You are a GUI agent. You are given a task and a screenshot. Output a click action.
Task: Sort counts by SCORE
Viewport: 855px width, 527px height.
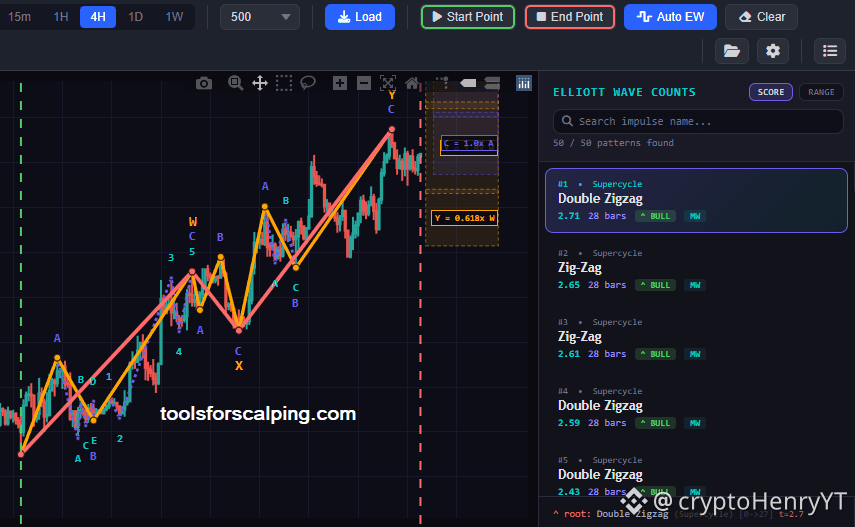[770, 92]
